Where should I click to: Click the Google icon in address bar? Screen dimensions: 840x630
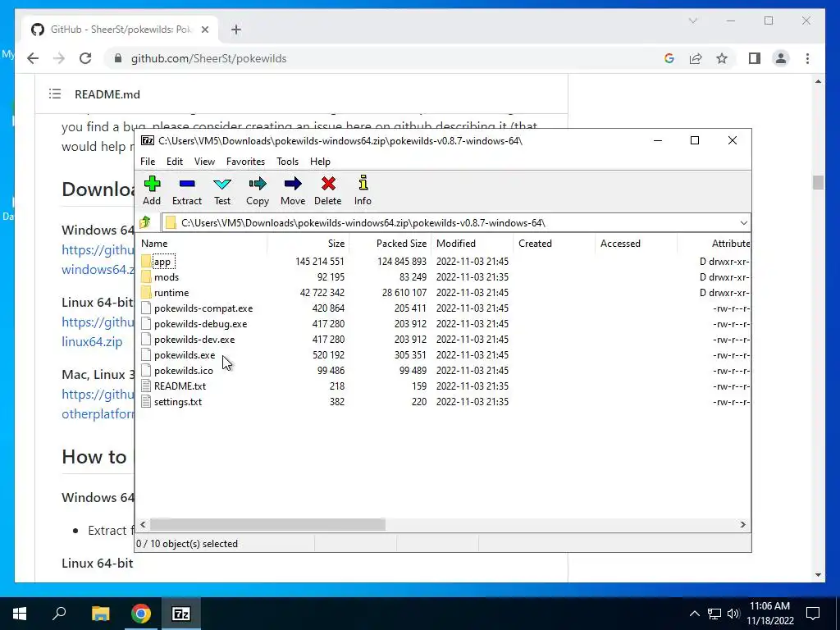coord(669,58)
